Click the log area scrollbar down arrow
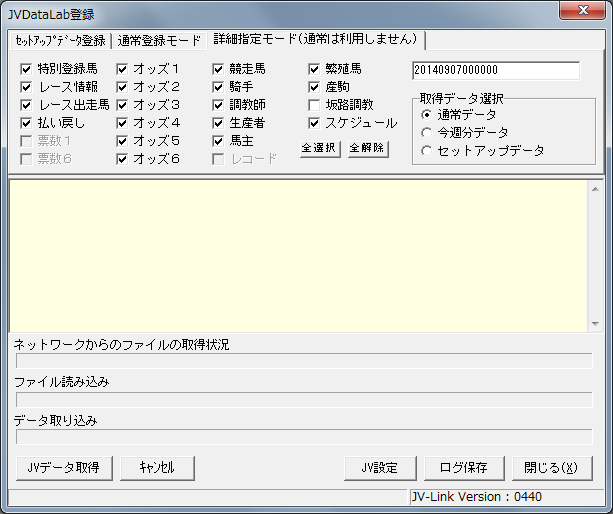This screenshot has width=613, height=514. pyautogui.click(x=595, y=324)
